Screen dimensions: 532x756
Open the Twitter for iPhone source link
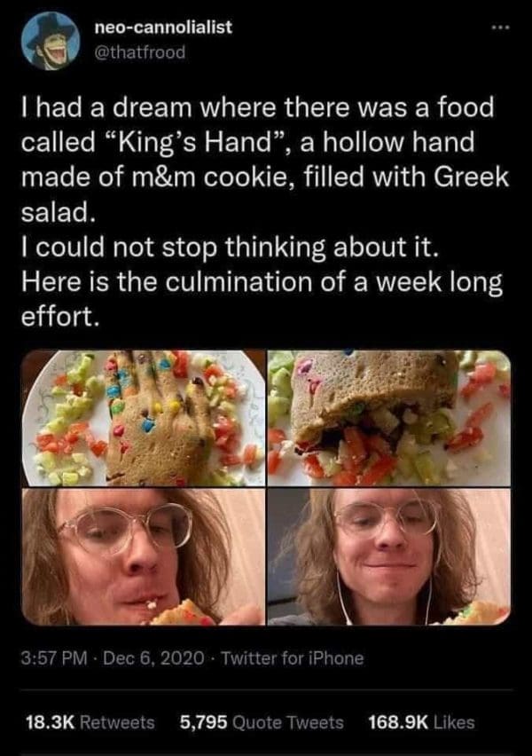[x=293, y=658]
